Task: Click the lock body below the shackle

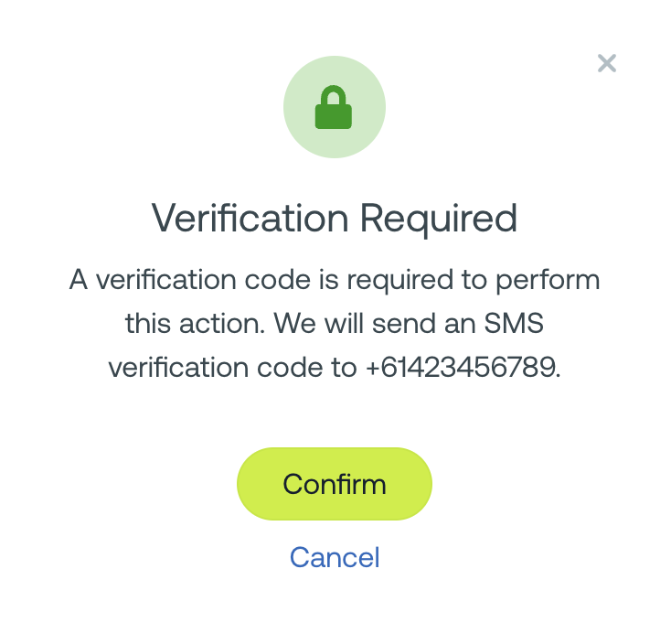Action: pyautogui.click(x=334, y=116)
